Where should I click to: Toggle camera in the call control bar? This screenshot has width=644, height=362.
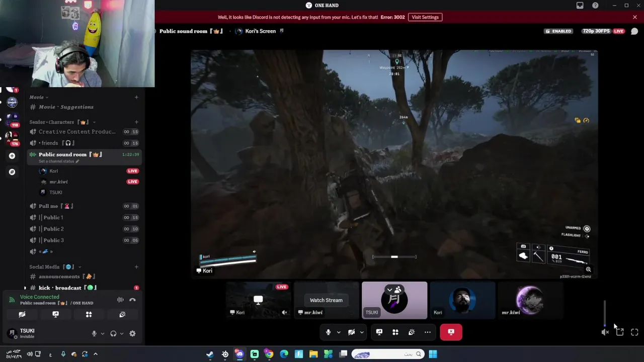351,332
